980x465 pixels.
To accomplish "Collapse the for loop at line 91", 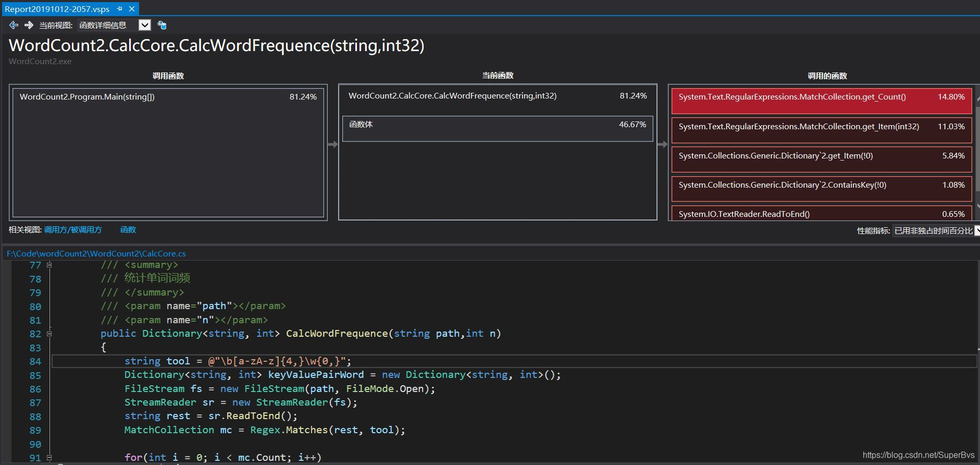I will coord(49,458).
